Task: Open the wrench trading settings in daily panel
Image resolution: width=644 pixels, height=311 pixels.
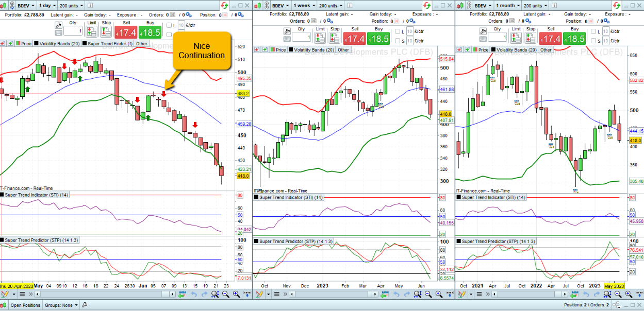Action: point(58,25)
